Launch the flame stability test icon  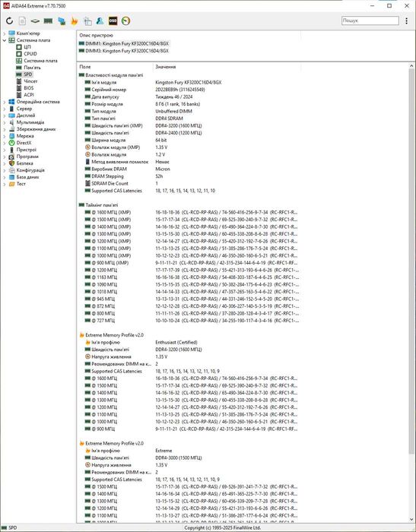click(75, 21)
